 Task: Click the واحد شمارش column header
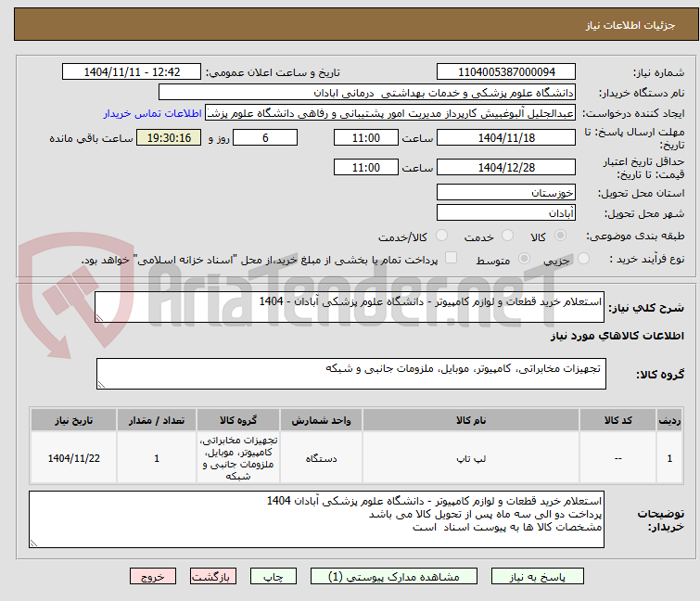[321, 420]
